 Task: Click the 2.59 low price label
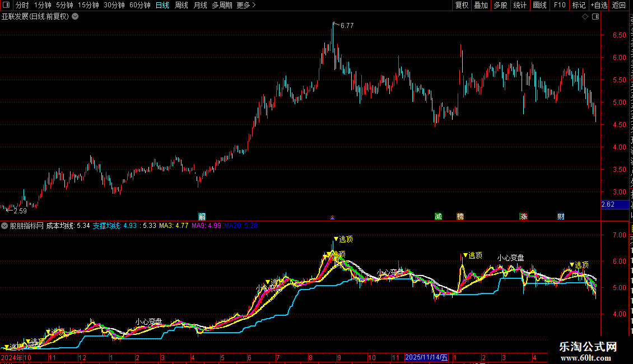pyautogui.click(x=20, y=211)
